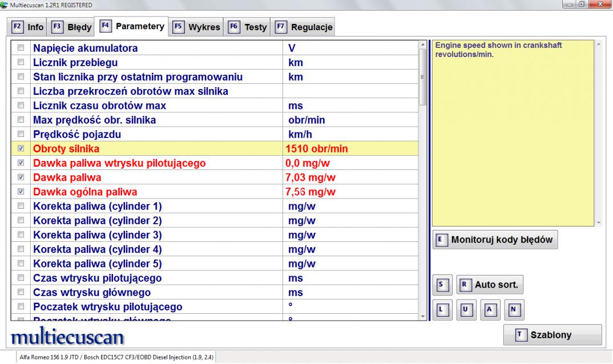Viewport: 613px width, 364px height.
Task: Uncheck Dawka paliwa checkbox
Action: 21,177
